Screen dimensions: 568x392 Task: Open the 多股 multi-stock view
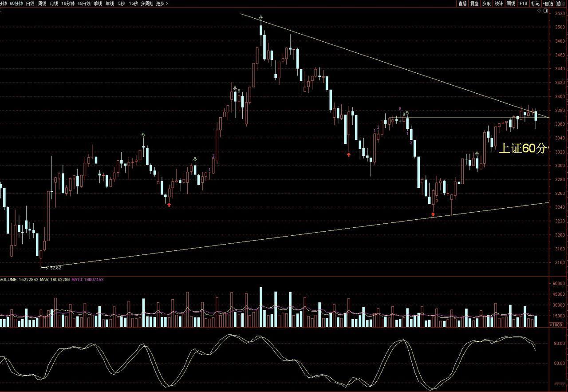[486, 4]
